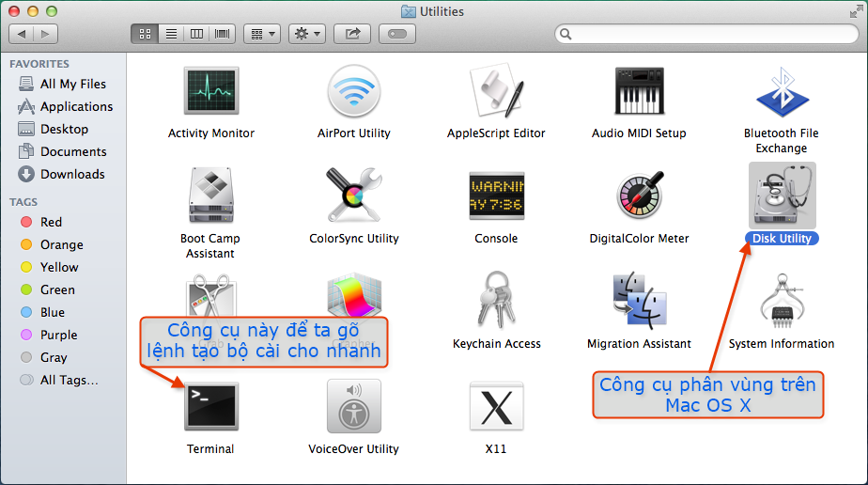Open Audio MIDI Setup icon
The width and height of the screenshot is (868, 485).
pos(639,90)
